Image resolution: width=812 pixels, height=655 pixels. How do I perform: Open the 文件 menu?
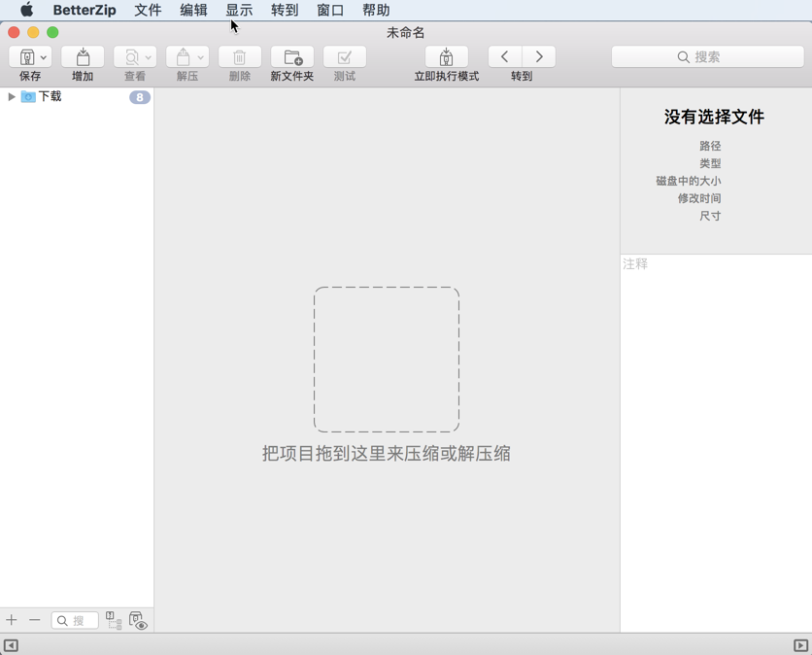(148, 11)
